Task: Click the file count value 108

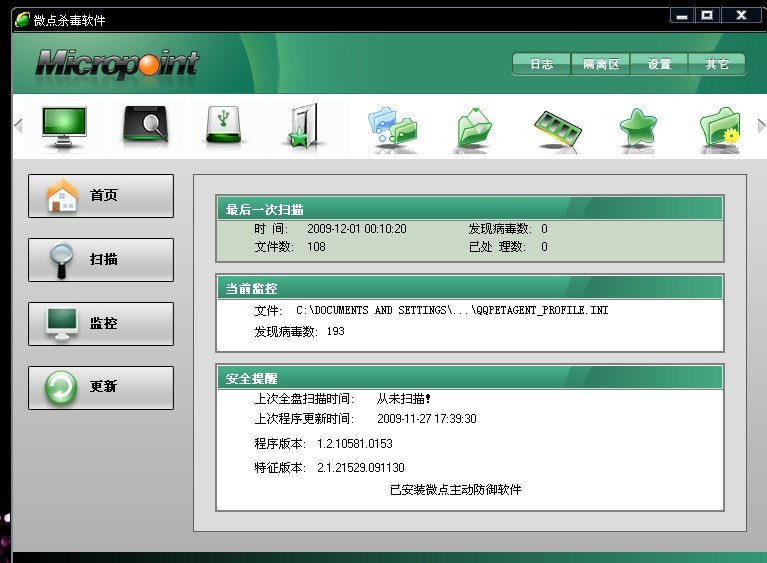Action: pyautogui.click(x=316, y=247)
